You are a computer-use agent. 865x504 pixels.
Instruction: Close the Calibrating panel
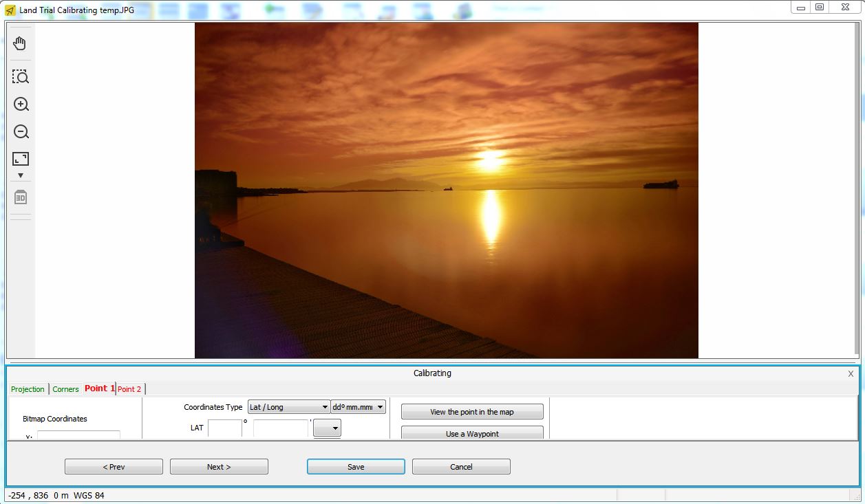pyautogui.click(x=851, y=374)
